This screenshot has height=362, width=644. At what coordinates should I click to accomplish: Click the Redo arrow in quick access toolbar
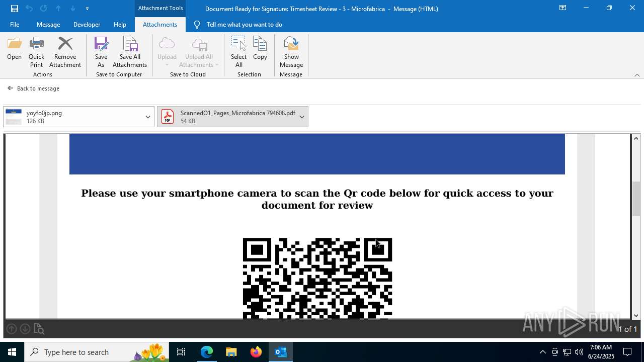click(44, 9)
